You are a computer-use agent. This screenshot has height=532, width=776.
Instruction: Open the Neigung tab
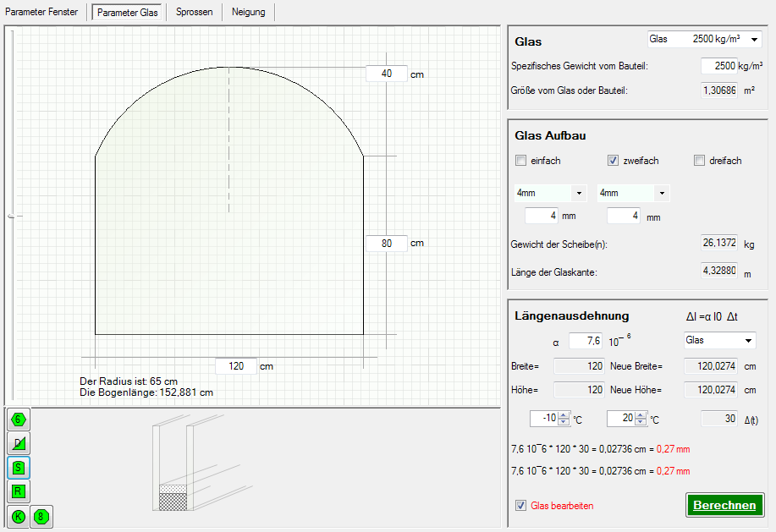(248, 12)
